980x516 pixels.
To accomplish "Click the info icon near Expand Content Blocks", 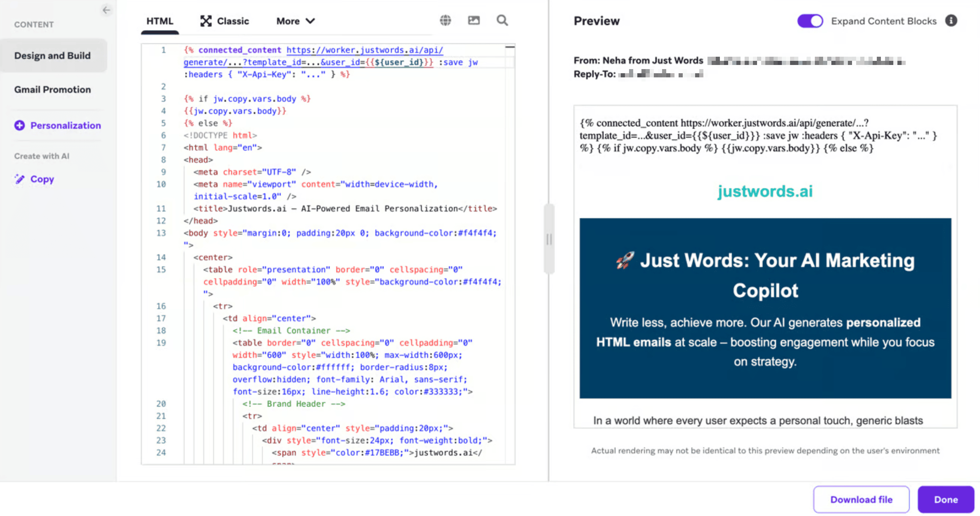I will 951,21.
